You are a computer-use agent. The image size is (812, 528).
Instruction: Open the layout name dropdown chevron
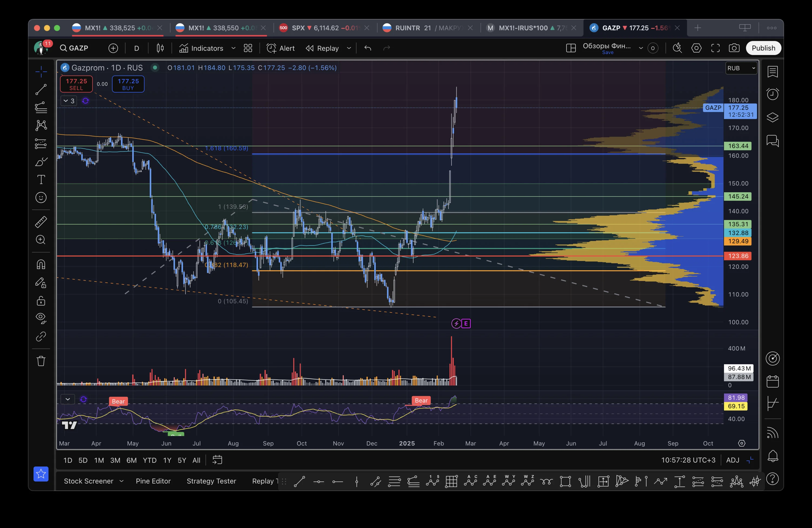641,48
